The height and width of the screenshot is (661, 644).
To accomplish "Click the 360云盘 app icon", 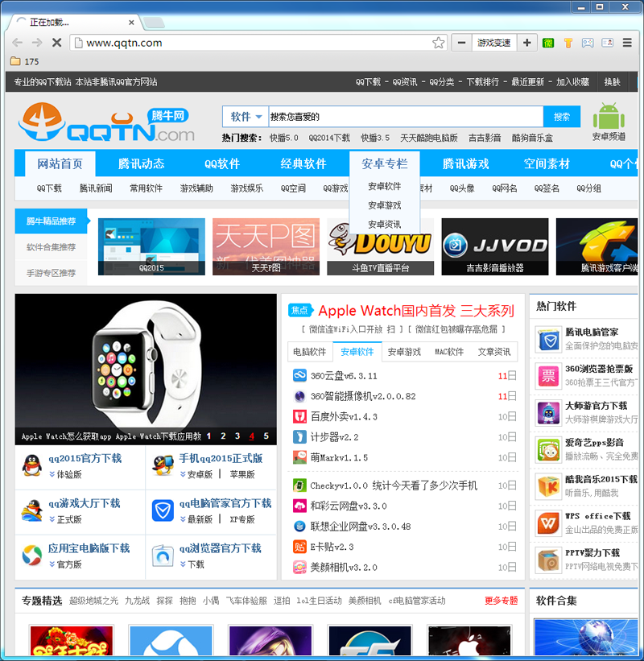I will pos(299,375).
